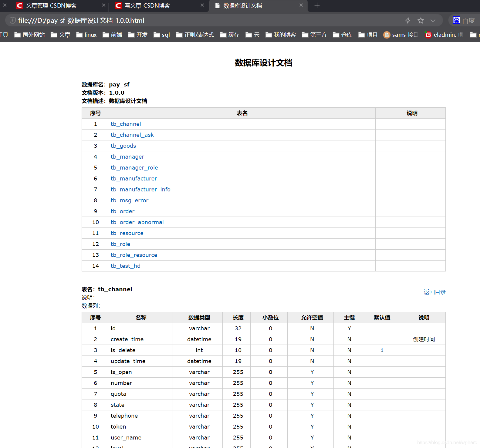Open the tb_channel_ask table link
The height and width of the screenshot is (448, 480).
point(132,135)
